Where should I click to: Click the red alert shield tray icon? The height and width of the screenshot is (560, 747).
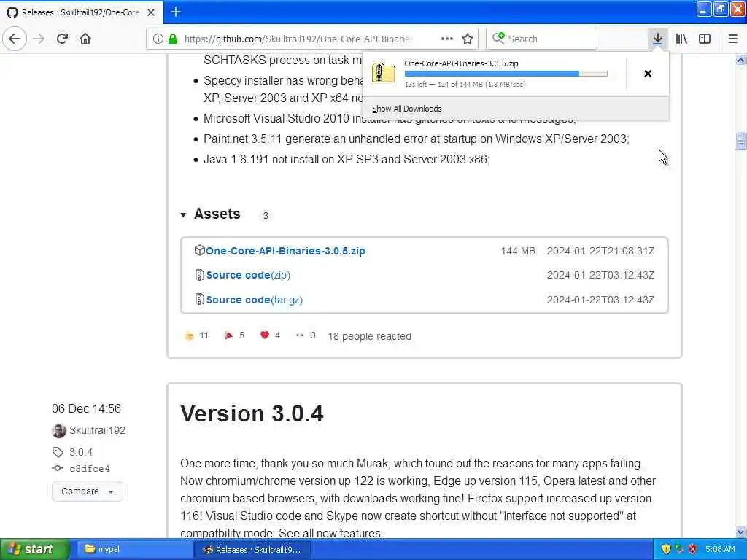pos(693,549)
